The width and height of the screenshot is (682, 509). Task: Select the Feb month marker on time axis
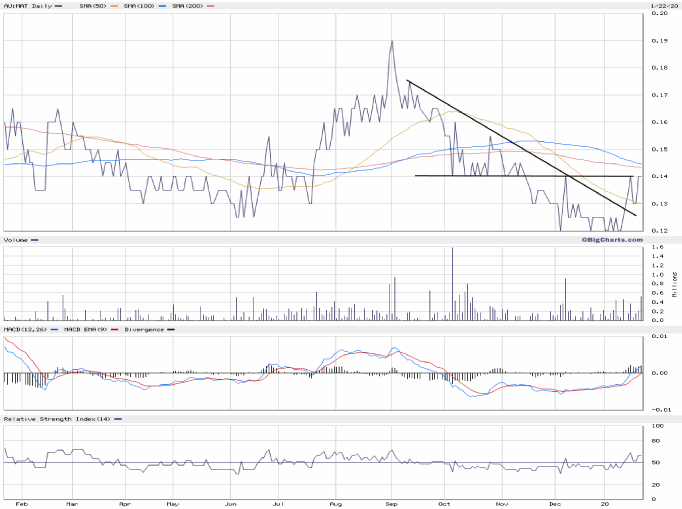pos(21,504)
